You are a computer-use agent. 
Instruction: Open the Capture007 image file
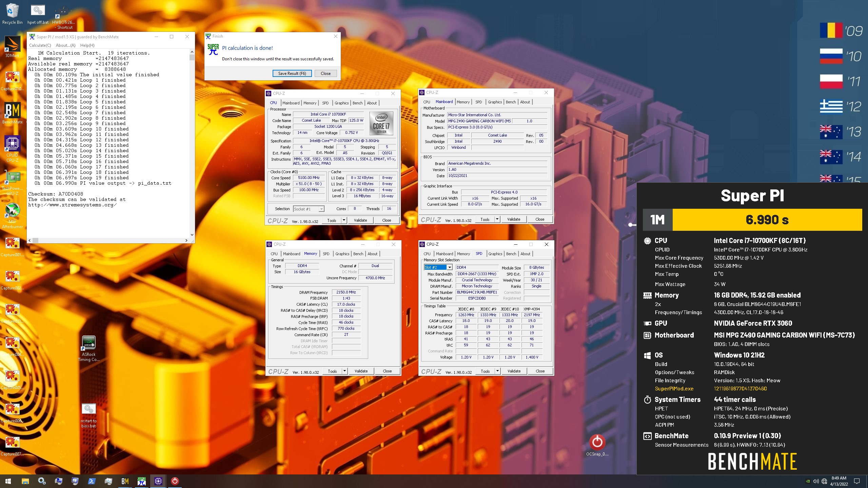click(12, 446)
